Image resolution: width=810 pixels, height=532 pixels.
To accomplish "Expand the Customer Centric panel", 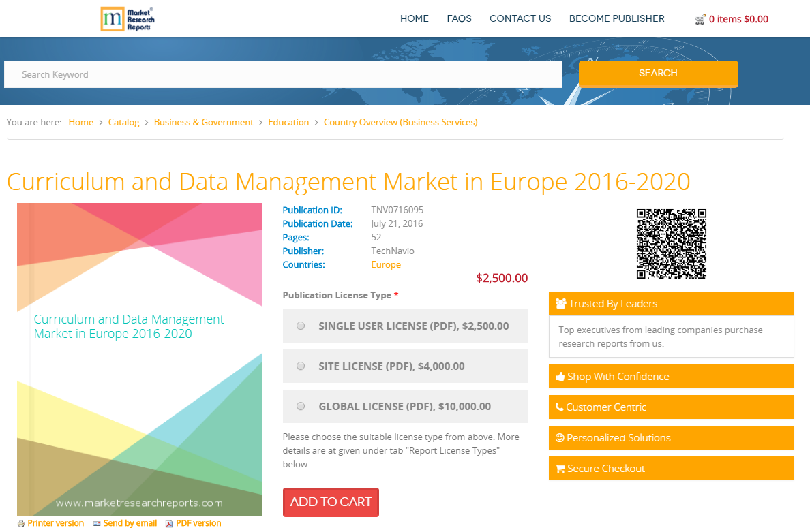I will coord(671,407).
